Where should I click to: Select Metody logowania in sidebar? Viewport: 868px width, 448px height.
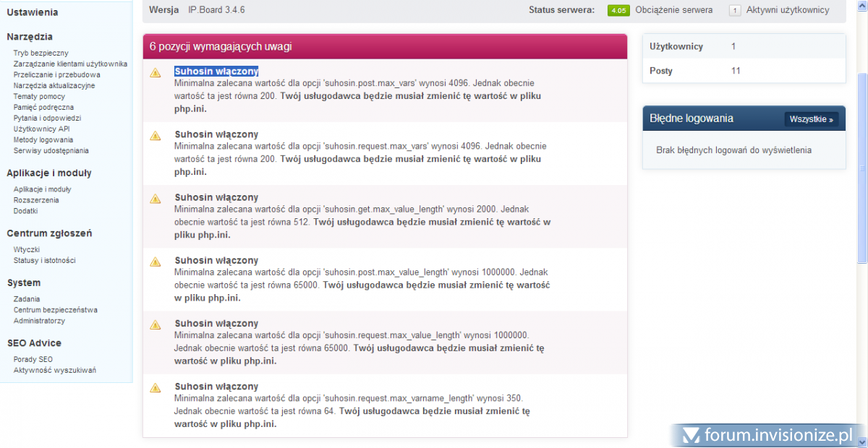point(43,139)
